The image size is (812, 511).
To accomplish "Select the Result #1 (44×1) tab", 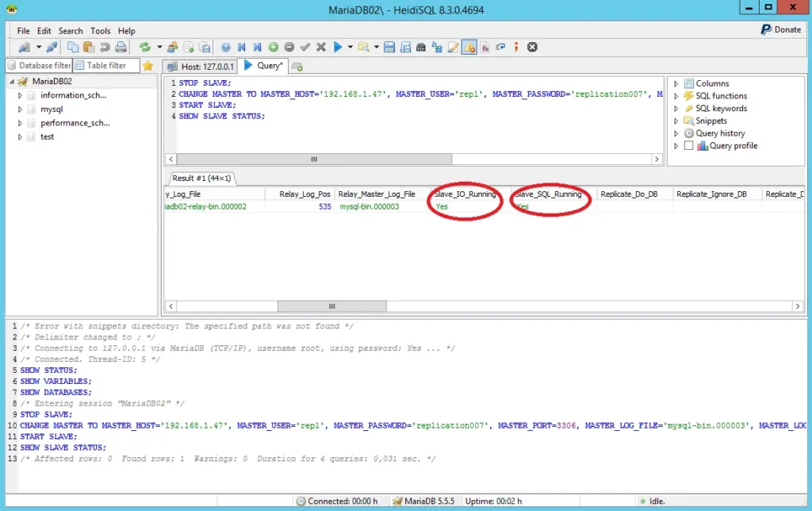I will [202, 179].
